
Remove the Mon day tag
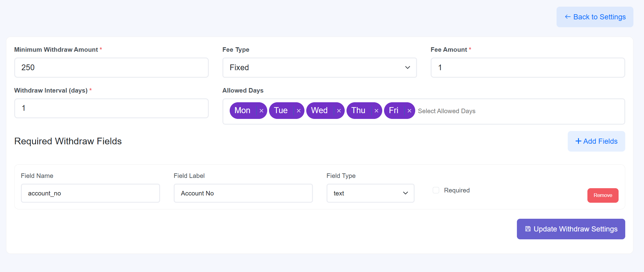[x=261, y=111]
